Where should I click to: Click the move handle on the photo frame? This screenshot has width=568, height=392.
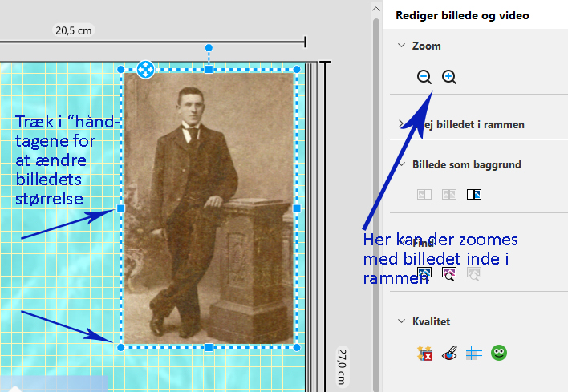pyautogui.click(x=145, y=70)
